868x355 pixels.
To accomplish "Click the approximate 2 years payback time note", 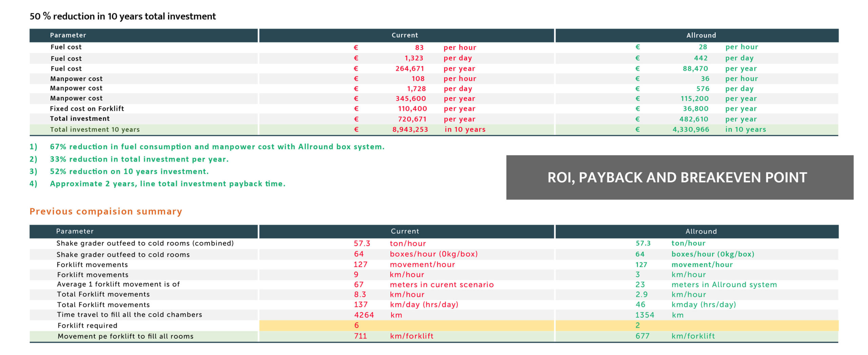I will (167, 184).
